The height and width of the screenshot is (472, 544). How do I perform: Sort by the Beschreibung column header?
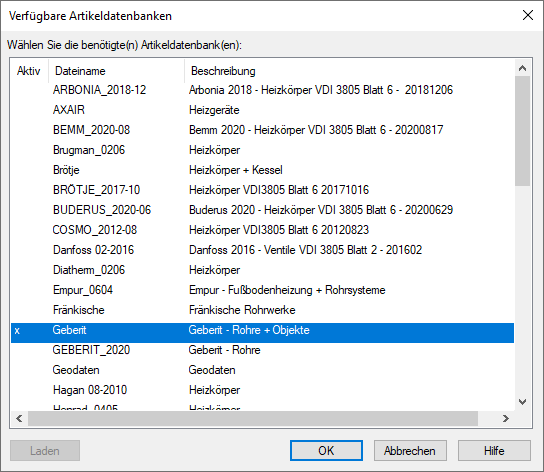349,71
